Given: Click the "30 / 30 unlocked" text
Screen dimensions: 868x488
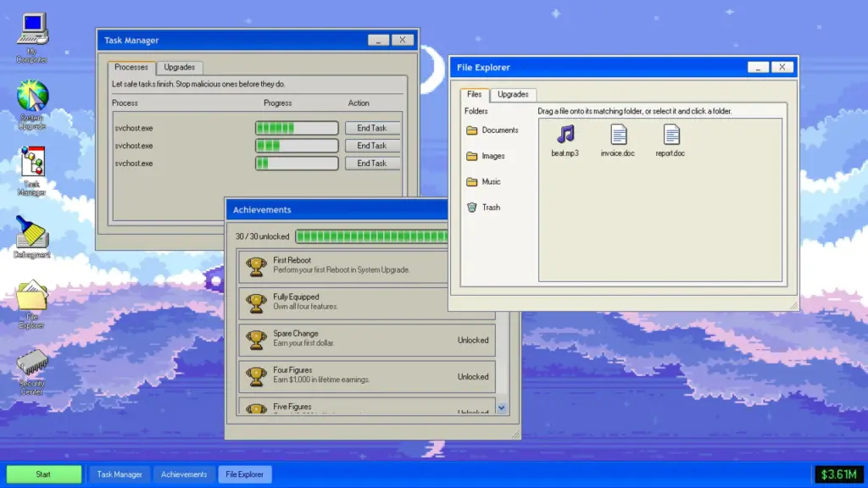Looking at the screenshot, I should click(263, 237).
